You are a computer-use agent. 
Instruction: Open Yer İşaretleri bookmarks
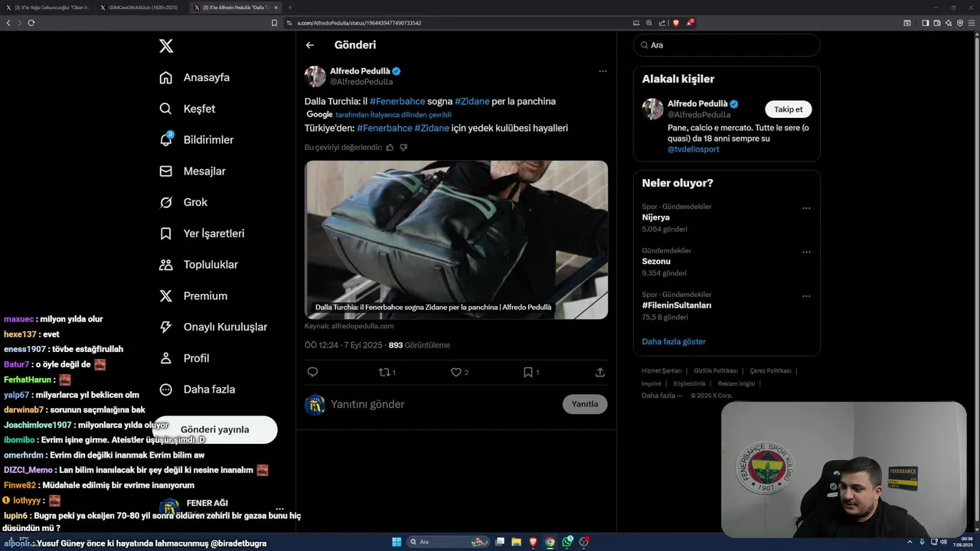[201, 233]
